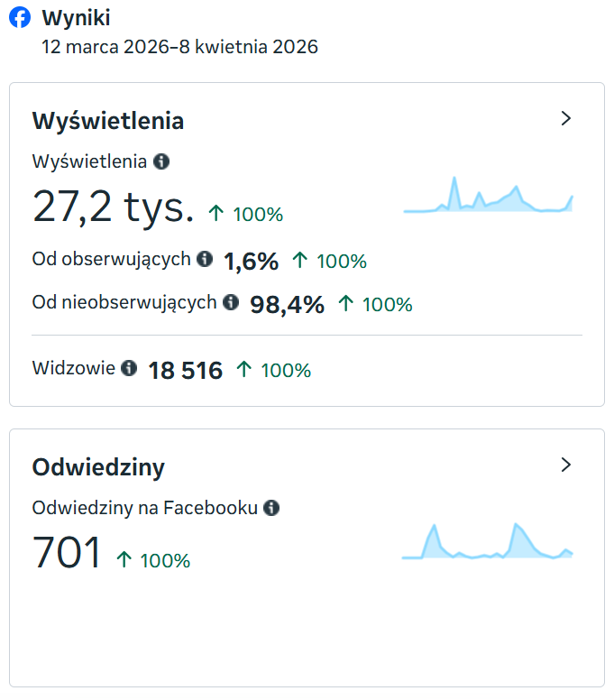Click the Wyświetlenia sparkline chart
Image resolution: width=614 pixels, height=700 pixels.
coord(488,196)
